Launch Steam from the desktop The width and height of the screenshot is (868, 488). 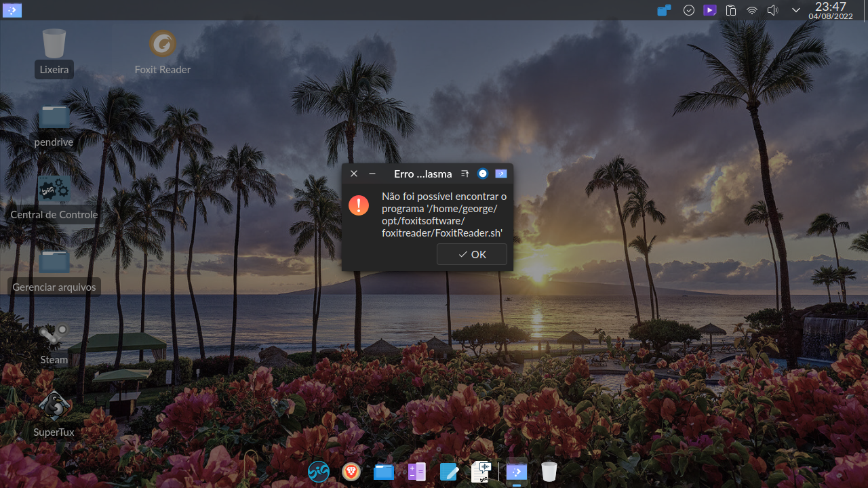[x=54, y=336]
